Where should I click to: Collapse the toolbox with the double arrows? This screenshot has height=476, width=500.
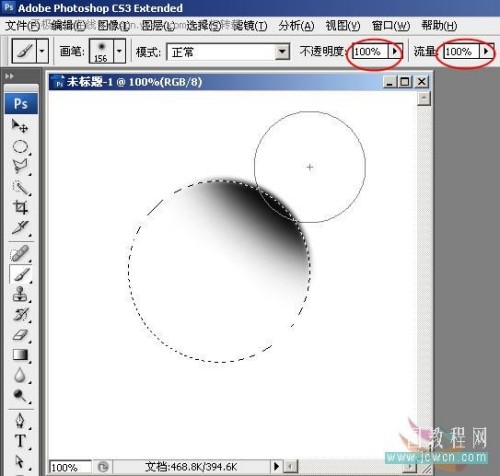click(9, 76)
